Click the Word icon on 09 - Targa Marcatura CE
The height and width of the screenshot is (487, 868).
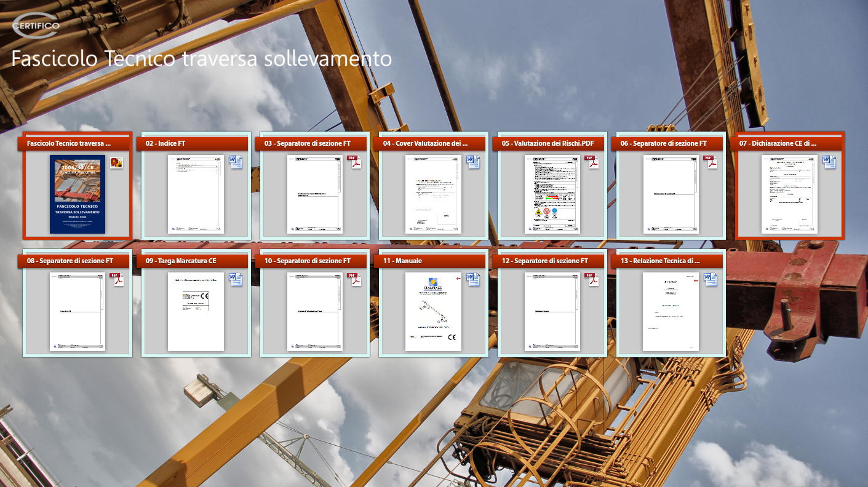[236, 279]
